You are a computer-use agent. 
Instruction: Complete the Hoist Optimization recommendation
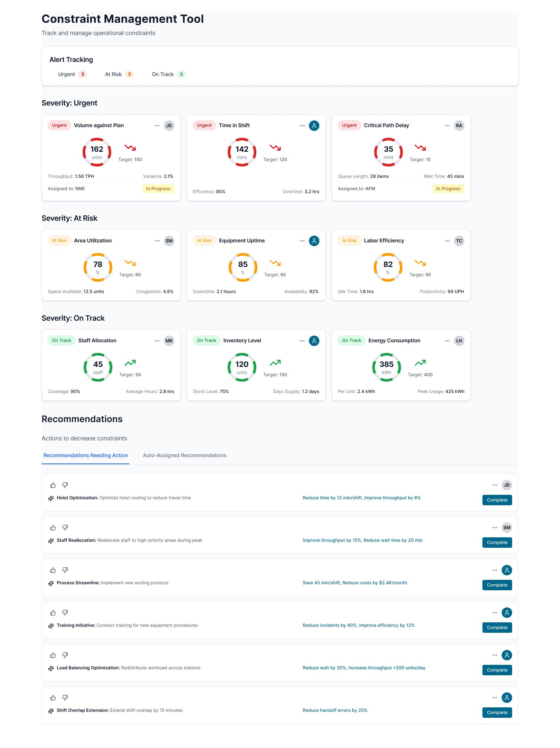pos(497,500)
